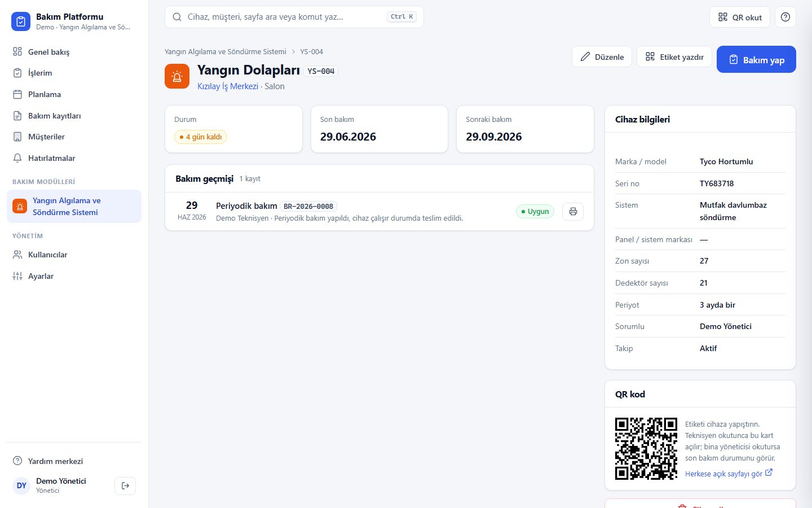Click the Yangın Algılama ve Söndürme Sistemi breadcrumb
Screen dimensions: 812x508
[226, 51]
